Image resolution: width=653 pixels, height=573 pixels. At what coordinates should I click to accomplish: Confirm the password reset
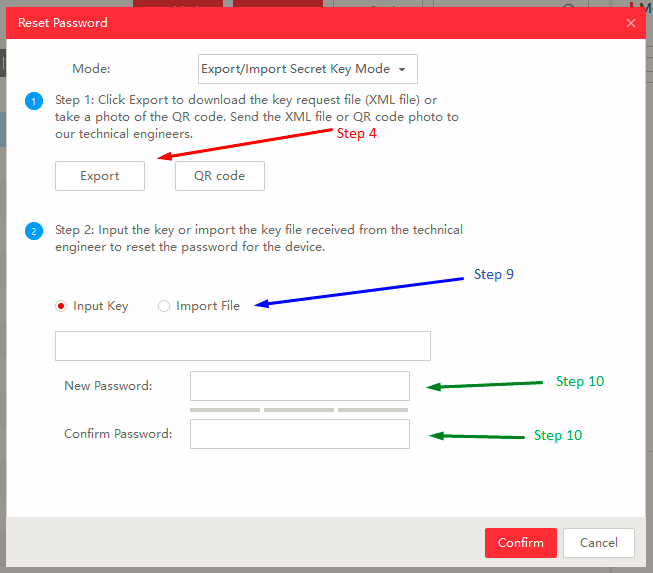pyautogui.click(x=521, y=543)
